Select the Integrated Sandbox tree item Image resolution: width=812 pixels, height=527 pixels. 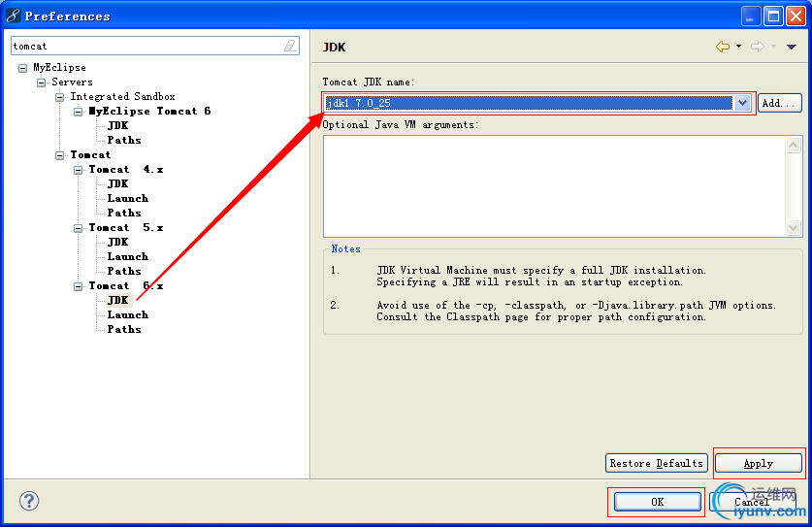click(123, 96)
